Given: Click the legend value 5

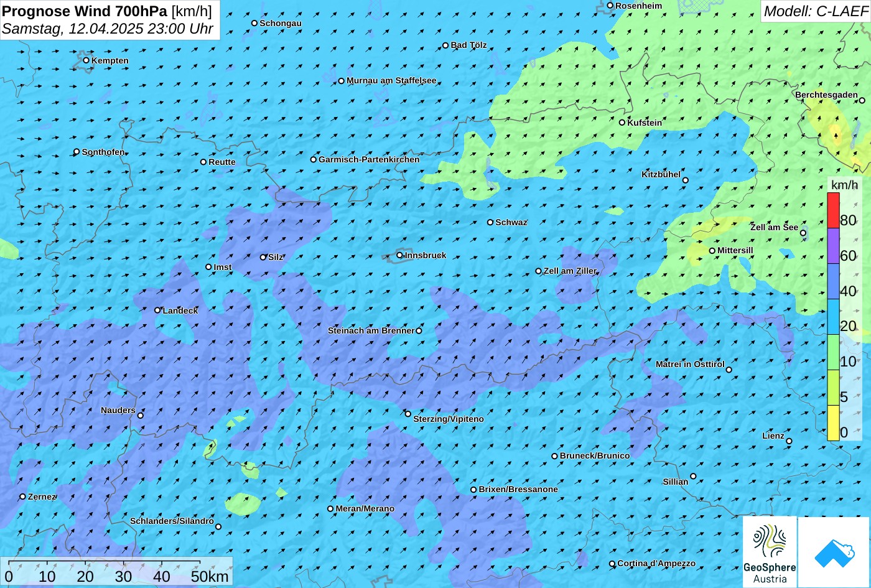Looking at the screenshot, I should point(844,397).
